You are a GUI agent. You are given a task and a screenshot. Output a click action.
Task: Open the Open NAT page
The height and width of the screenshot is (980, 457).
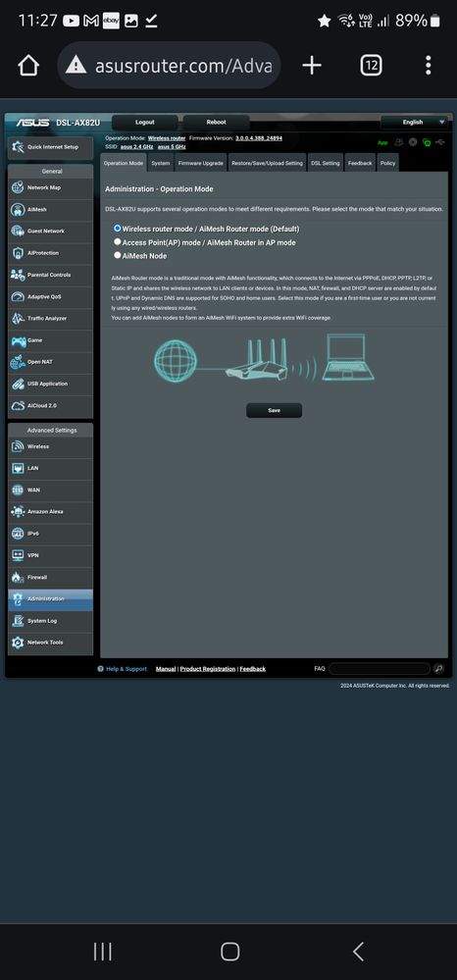51,363
